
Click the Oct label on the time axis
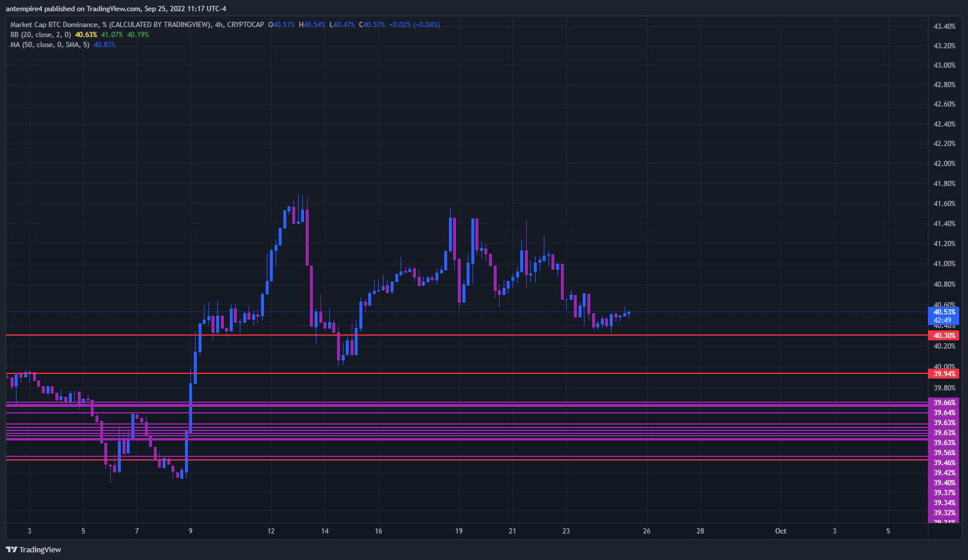[781, 531]
